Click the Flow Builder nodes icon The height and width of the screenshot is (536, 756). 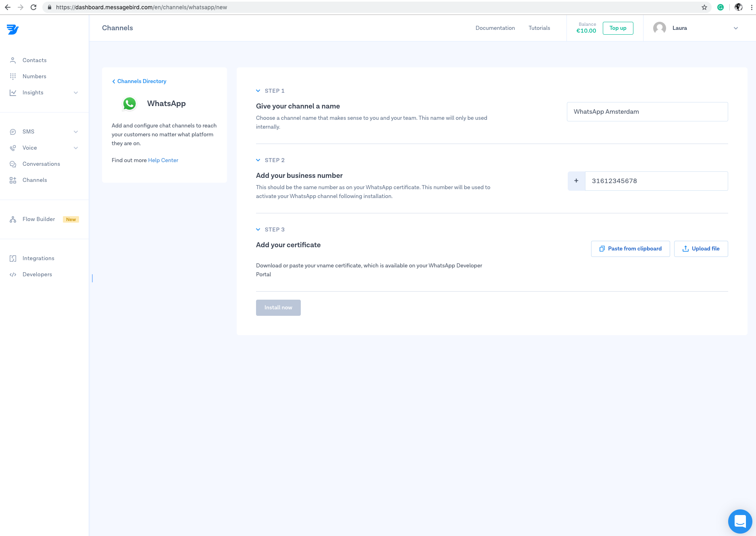pos(13,219)
